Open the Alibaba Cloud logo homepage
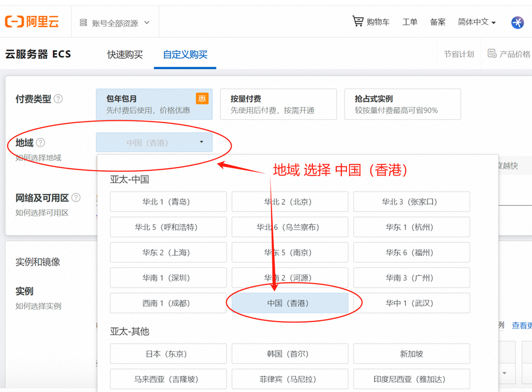The image size is (532, 392). (x=32, y=22)
